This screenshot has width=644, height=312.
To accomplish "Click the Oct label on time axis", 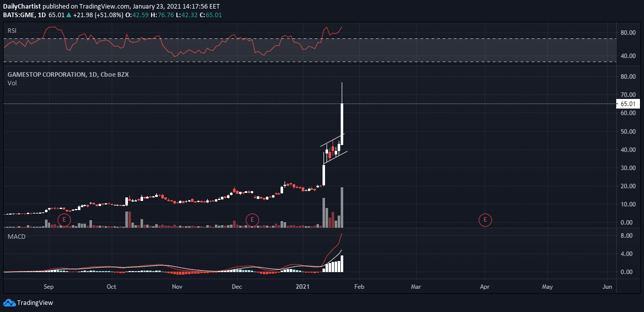I will (x=112, y=287).
